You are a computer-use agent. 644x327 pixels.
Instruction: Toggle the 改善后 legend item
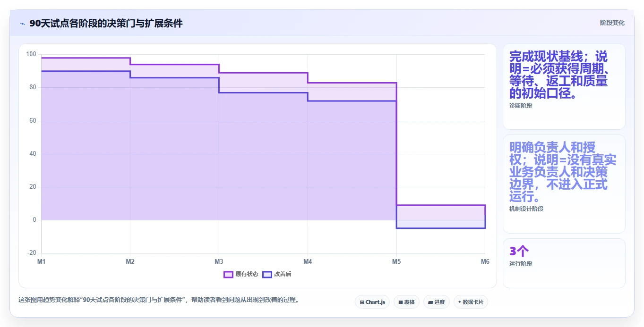point(276,274)
